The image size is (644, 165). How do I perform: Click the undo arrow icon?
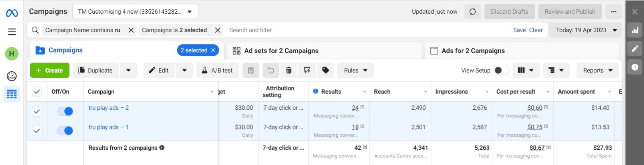click(x=271, y=70)
